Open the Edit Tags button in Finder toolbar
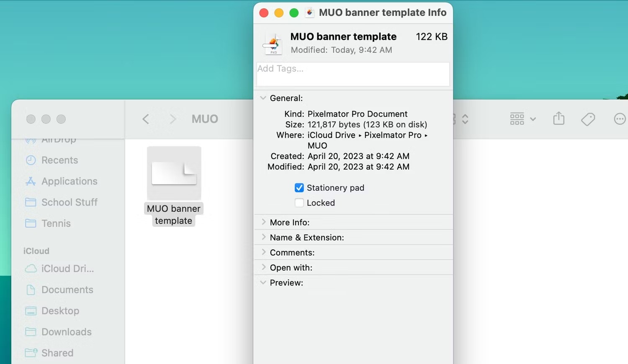 588,119
